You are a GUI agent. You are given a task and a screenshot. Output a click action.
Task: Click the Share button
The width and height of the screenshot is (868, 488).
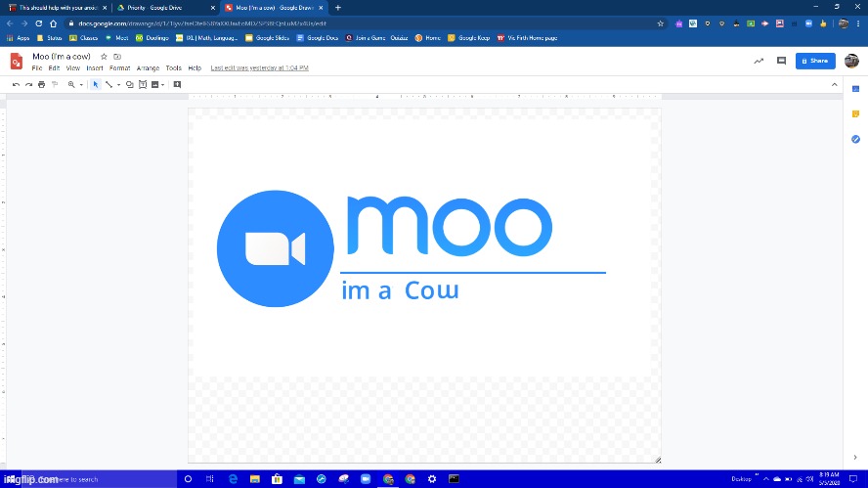[x=815, y=61]
